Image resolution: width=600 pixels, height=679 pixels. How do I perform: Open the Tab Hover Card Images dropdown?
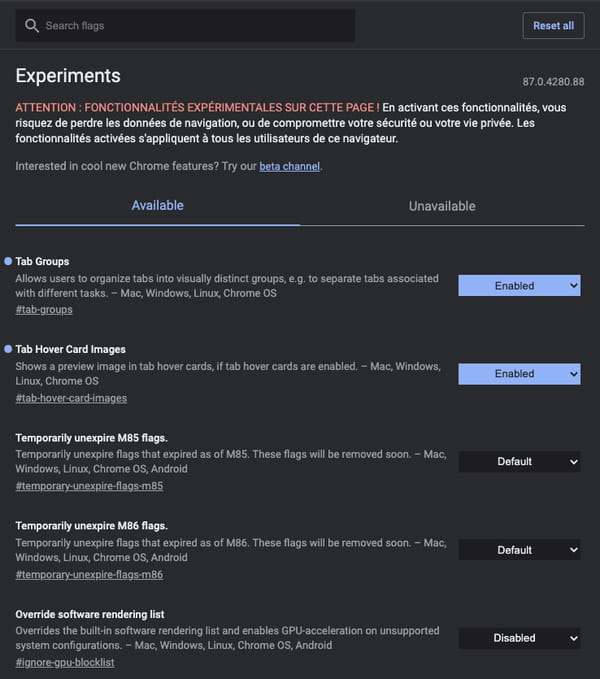coord(519,374)
